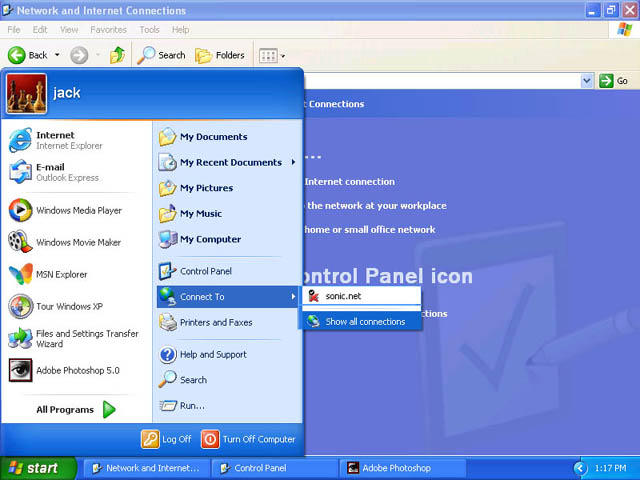640x480 pixels.
Task: Click the Up folder icon
Action: pos(117,55)
